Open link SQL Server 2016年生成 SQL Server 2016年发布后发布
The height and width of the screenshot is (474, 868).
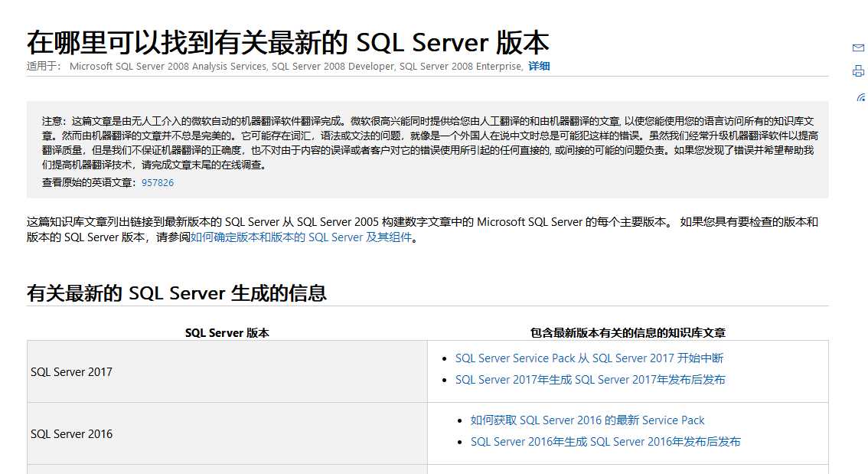605,442
